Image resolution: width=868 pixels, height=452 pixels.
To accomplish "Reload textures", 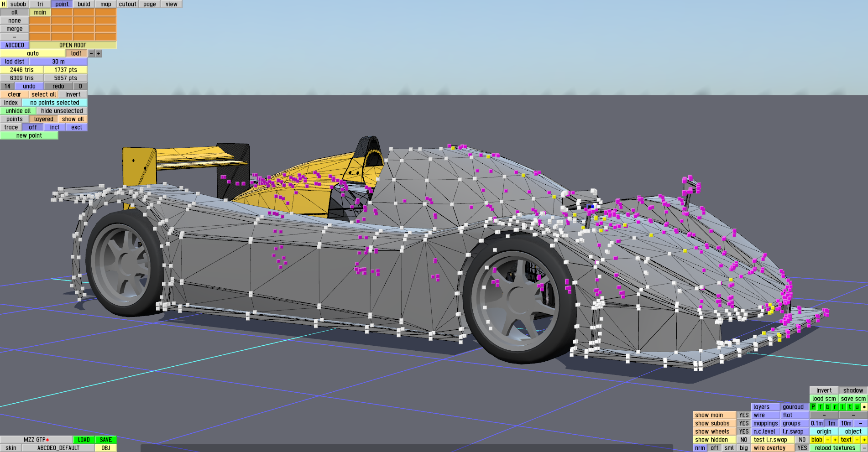I will click(835, 448).
